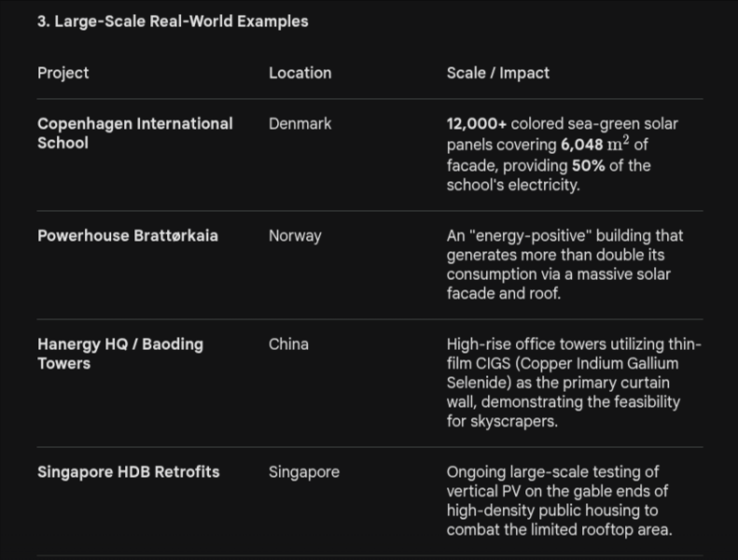Click the Singapore location cell

304,472
